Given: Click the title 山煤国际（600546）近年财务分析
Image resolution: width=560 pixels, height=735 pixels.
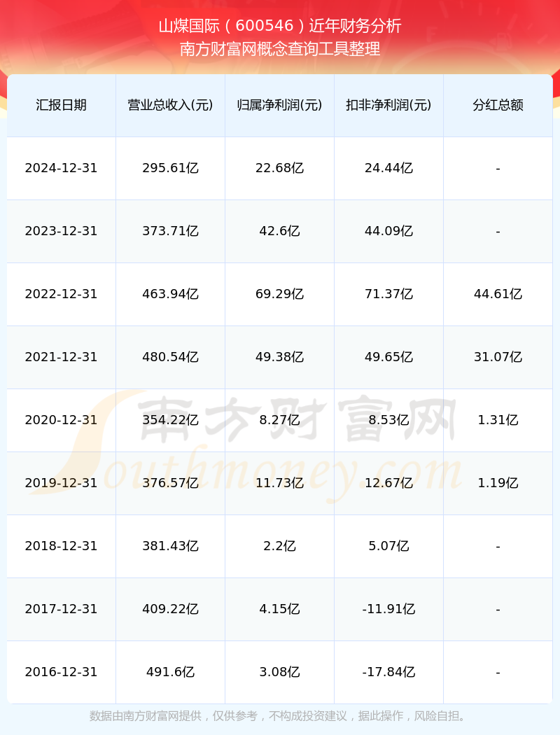Looking at the screenshot, I should pos(280,26).
